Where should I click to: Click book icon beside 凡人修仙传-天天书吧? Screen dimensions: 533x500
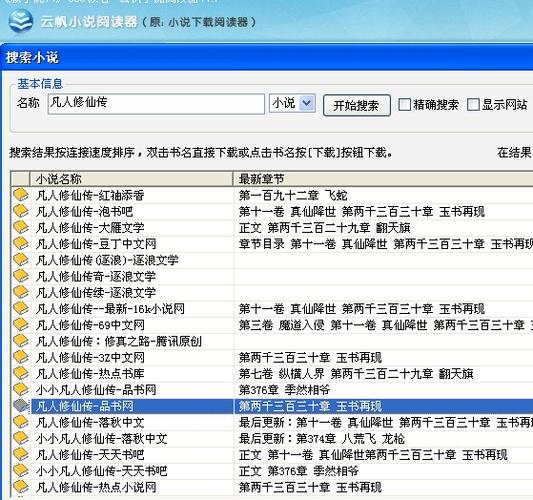tap(21, 454)
